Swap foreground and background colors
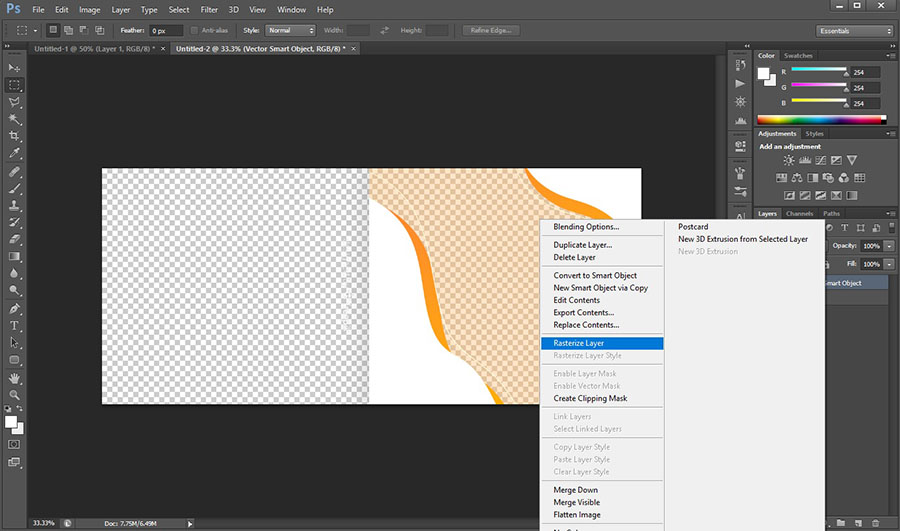 21,410
